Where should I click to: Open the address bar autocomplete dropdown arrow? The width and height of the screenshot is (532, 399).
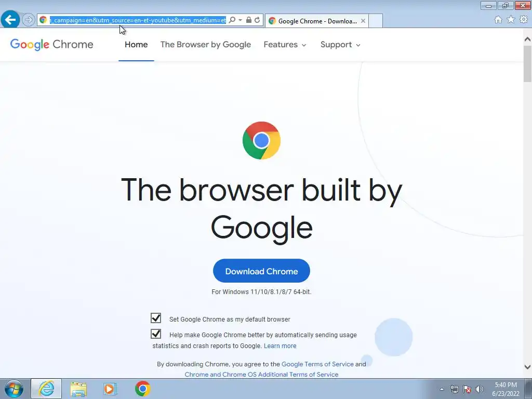coord(240,20)
